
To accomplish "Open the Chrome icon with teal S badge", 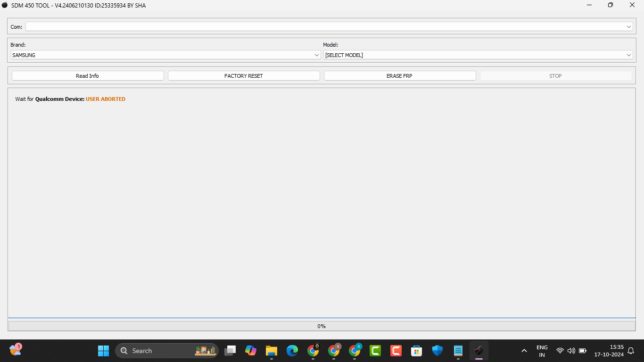I will pos(355,351).
